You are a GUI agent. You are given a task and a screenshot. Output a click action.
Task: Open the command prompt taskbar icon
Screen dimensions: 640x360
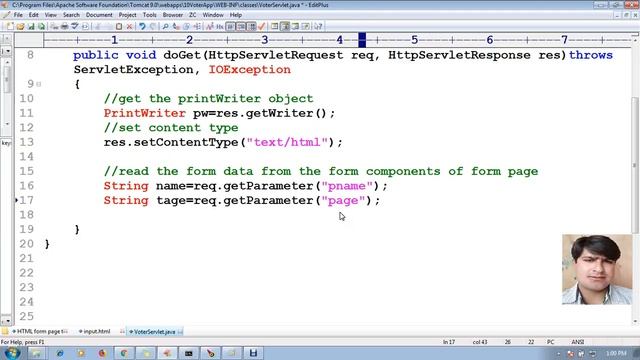coord(189,353)
